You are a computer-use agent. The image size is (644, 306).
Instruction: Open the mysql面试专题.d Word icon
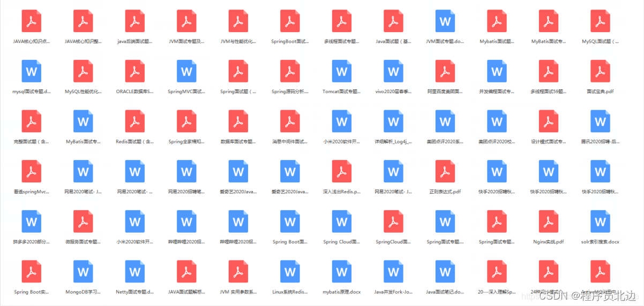pyautogui.click(x=32, y=71)
